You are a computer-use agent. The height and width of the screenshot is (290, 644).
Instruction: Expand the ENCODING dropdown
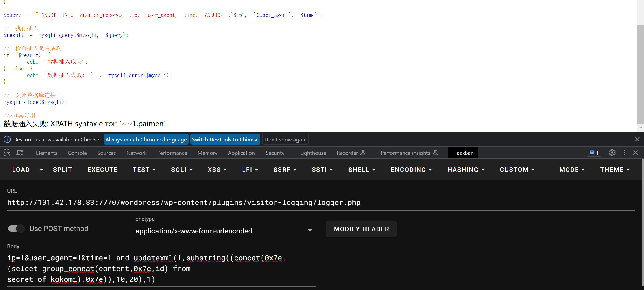click(x=411, y=170)
